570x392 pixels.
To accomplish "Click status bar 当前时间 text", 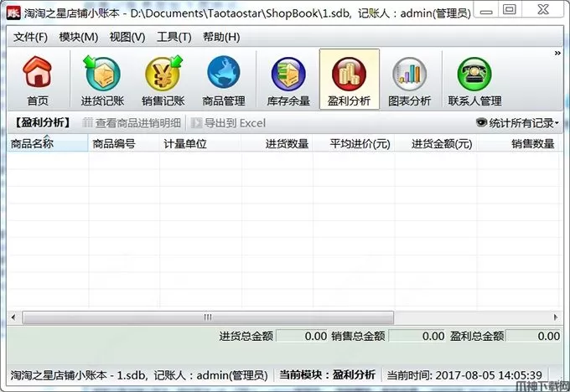I will (x=464, y=374).
